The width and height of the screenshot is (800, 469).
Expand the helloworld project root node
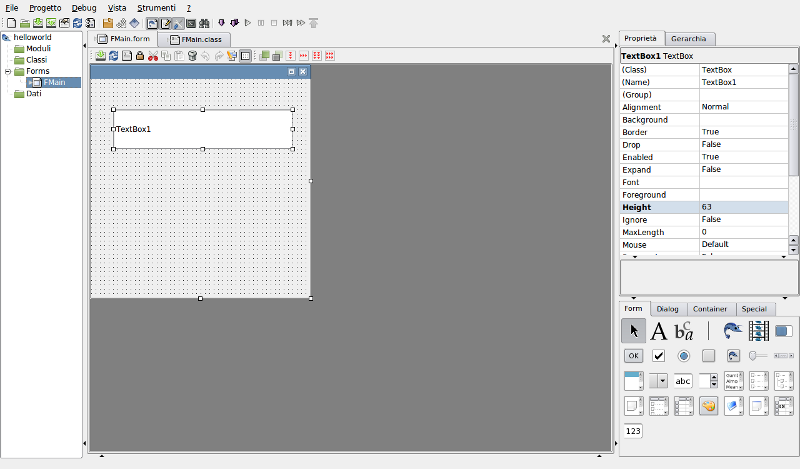[7, 38]
